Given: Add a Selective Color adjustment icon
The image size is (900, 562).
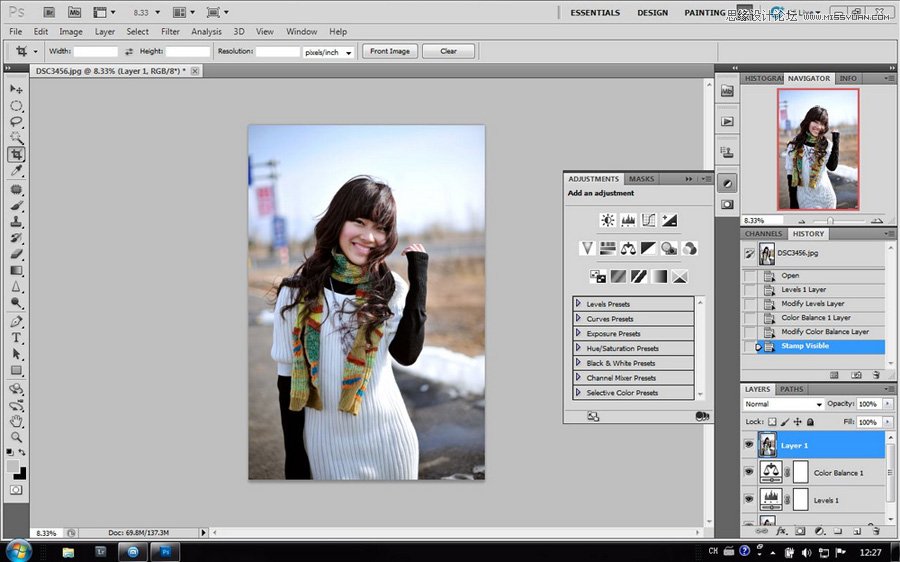Looking at the screenshot, I should pyautogui.click(x=680, y=277).
